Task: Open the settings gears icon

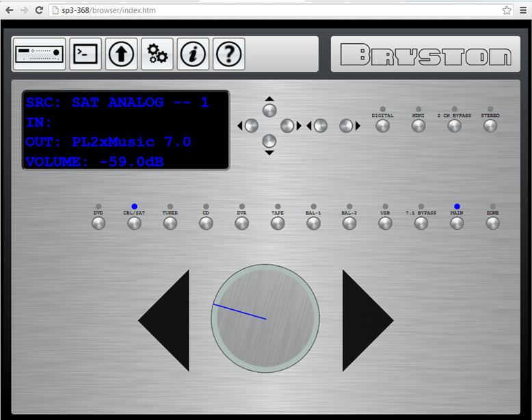Action: coord(157,54)
